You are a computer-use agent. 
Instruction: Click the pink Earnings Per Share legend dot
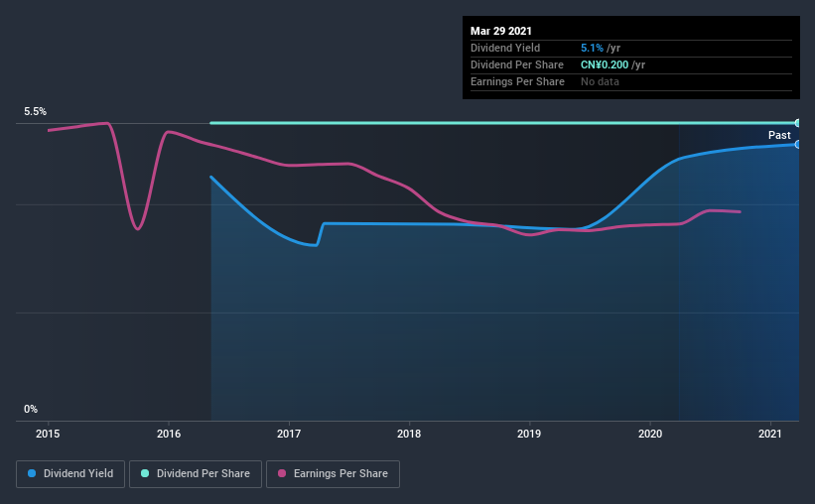click(282, 473)
